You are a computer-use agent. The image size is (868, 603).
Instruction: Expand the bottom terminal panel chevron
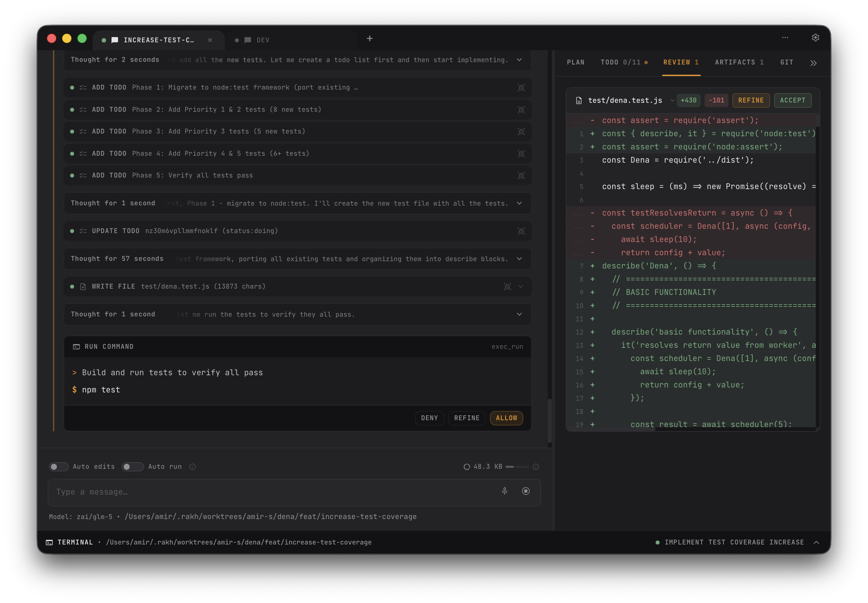click(x=816, y=542)
